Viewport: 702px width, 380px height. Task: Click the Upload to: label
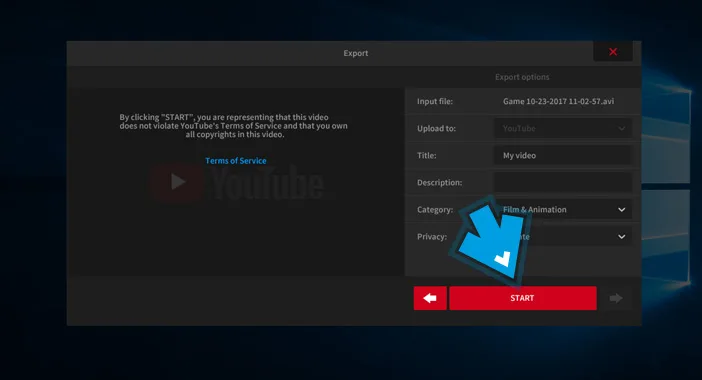tap(436, 128)
